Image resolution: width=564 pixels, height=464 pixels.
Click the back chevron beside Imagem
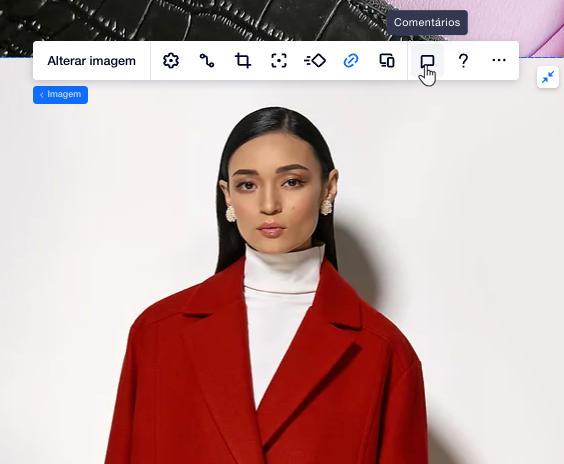point(42,95)
